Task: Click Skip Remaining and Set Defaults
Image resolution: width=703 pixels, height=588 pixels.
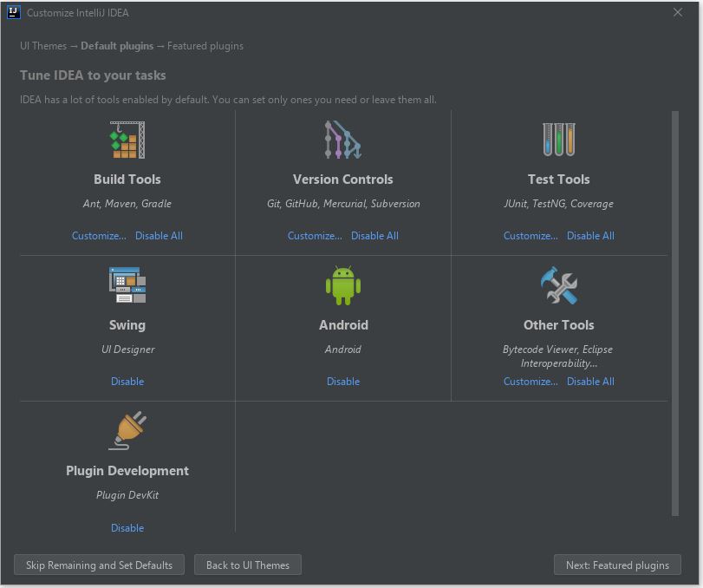Action: point(99,565)
